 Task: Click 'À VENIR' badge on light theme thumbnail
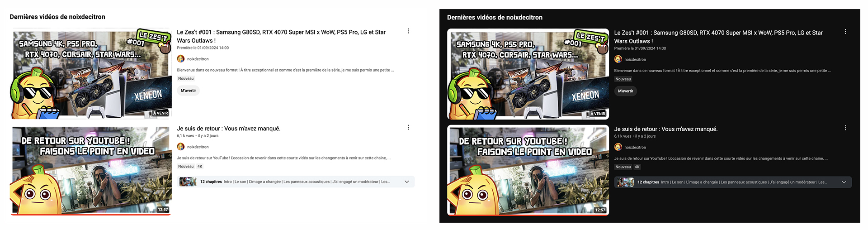click(x=160, y=113)
